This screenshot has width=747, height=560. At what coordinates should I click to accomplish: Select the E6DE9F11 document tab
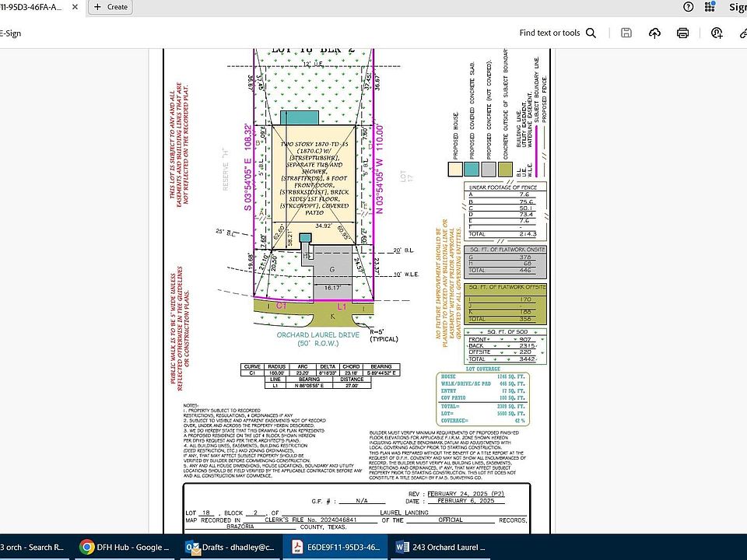[x=35, y=7]
